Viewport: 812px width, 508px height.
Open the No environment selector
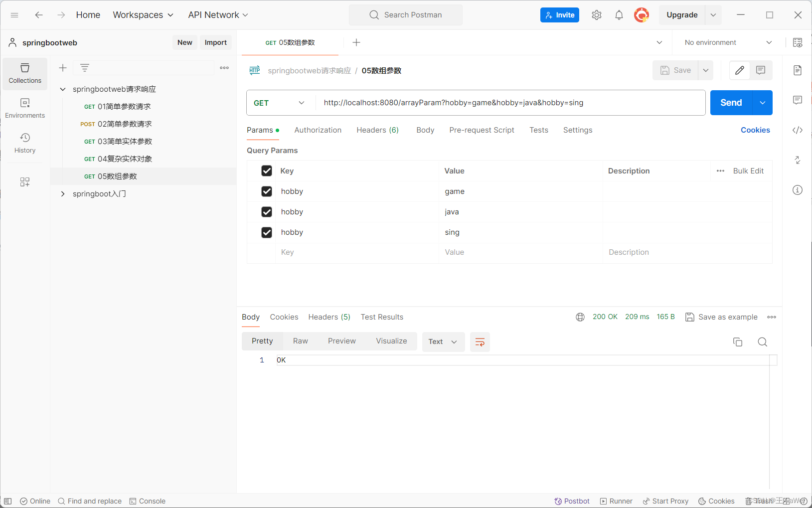728,42
